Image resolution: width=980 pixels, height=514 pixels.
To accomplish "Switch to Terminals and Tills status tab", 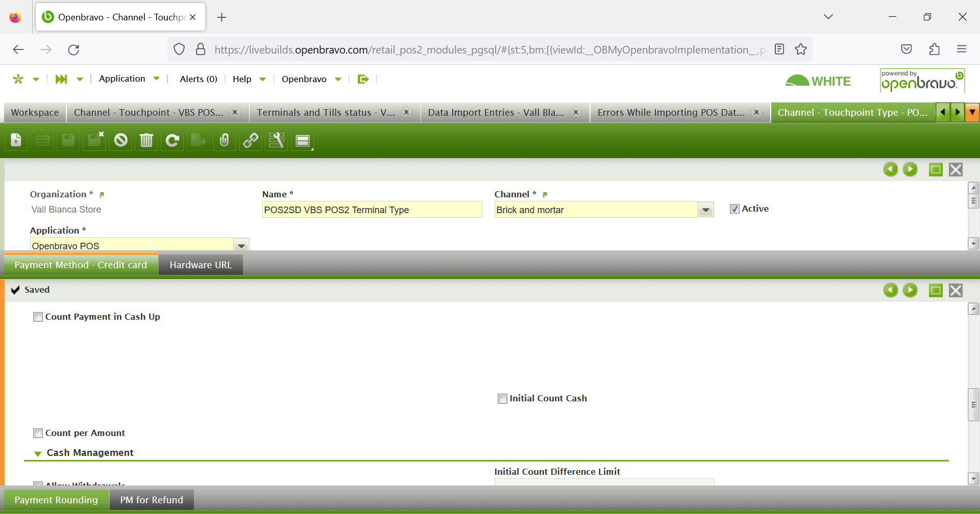I will click(x=326, y=112).
